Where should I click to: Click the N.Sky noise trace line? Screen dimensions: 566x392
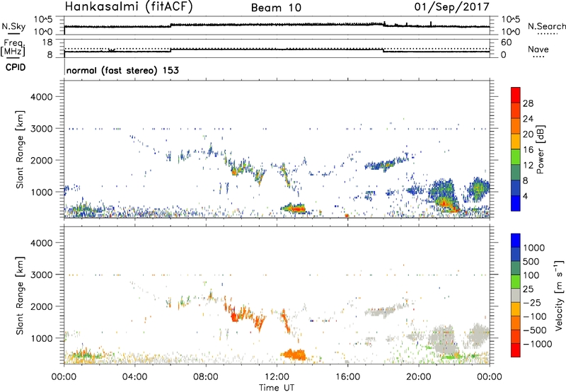(277, 25)
